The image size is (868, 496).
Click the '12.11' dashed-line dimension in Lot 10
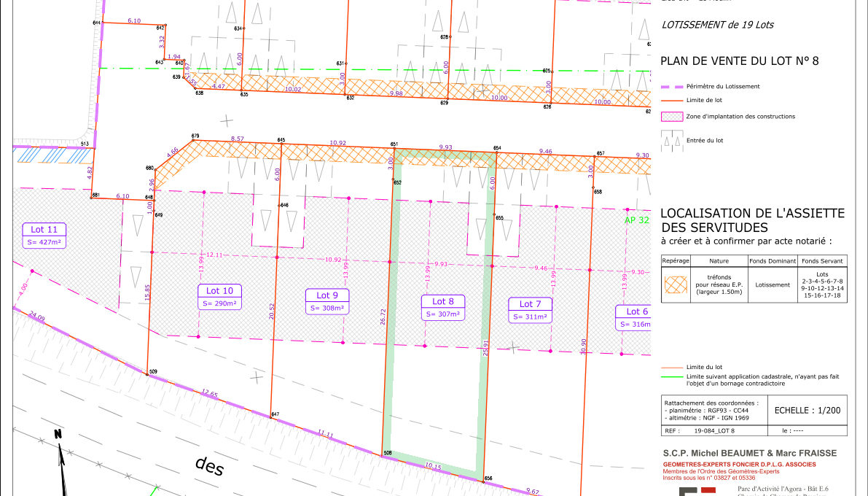click(x=214, y=255)
